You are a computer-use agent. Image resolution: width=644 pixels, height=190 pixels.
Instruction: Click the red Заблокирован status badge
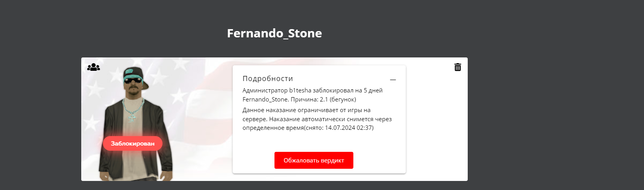(133, 144)
